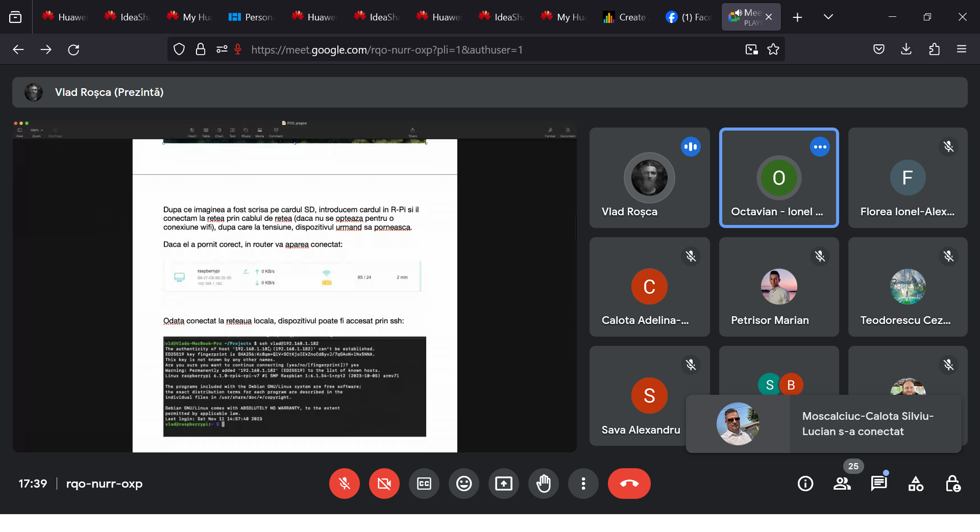This screenshot has height=532, width=980.
Task: Switch to the Facebook browser tab
Action: click(689, 17)
